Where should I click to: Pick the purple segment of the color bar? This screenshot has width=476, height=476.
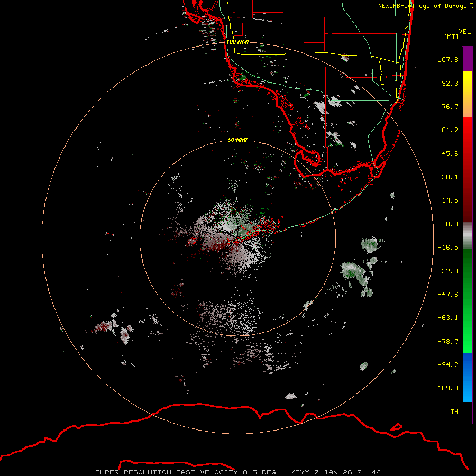[x=467, y=59]
